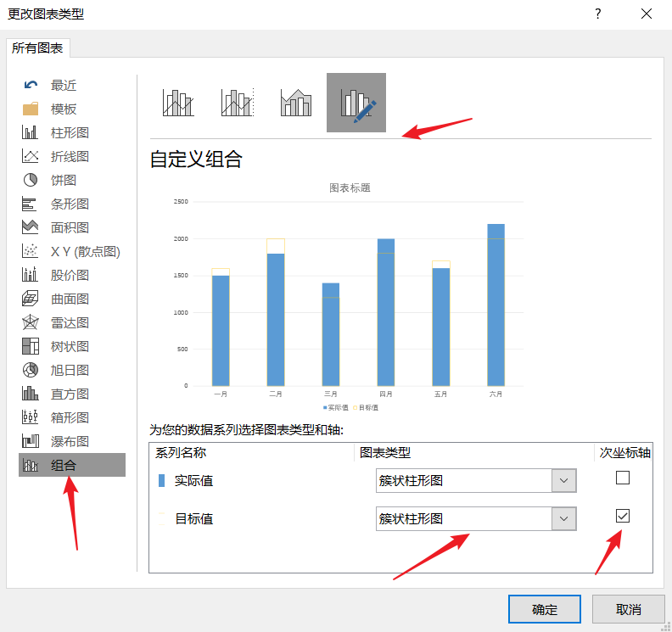This screenshot has height=632, width=672.
Task: Open chart type dropdown for 实际值
Action: point(563,481)
